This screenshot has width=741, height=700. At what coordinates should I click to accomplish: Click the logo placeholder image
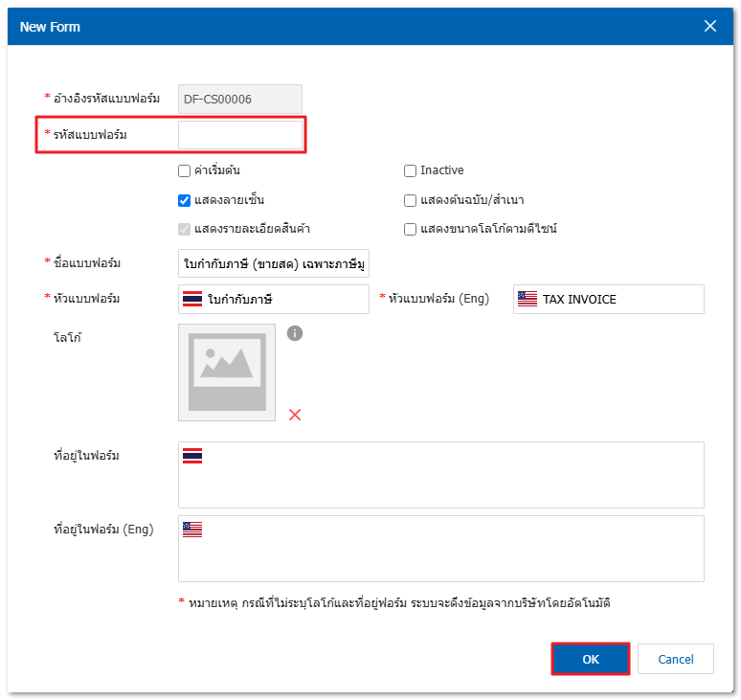pyautogui.click(x=227, y=373)
